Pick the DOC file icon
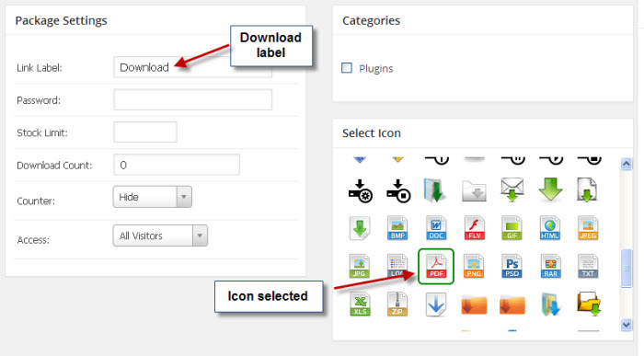 pyautogui.click(x=436, y=228)
